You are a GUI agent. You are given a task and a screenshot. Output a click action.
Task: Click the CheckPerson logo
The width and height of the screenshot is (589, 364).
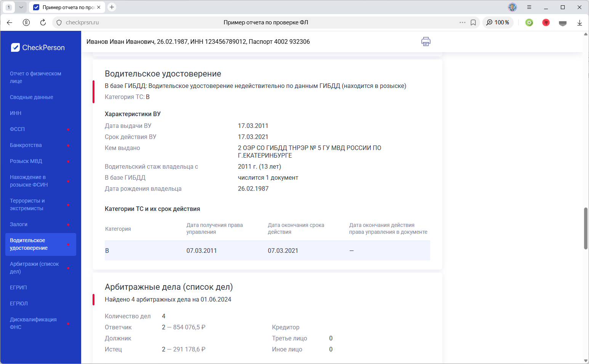[x=38, y=48]
